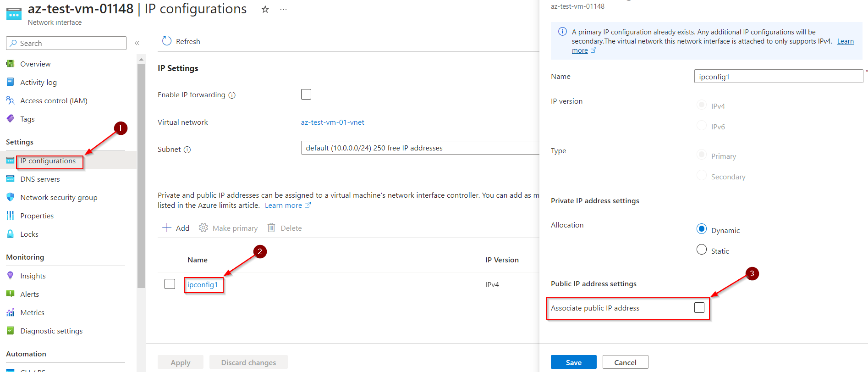Image resolution: width=868 pixels, height=372 pixels.
Task: Choose Dynamic allocation
Action: click(701, 229)
